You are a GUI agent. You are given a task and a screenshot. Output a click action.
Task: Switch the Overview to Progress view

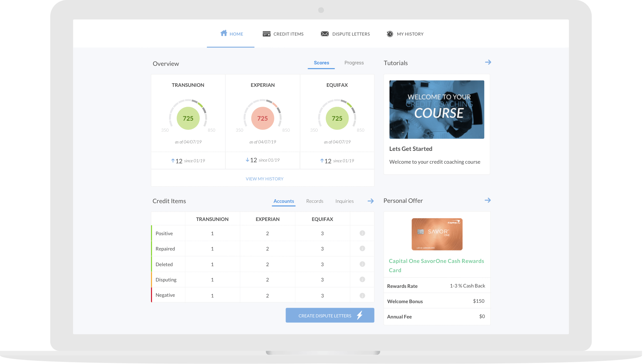pos(354,63)
